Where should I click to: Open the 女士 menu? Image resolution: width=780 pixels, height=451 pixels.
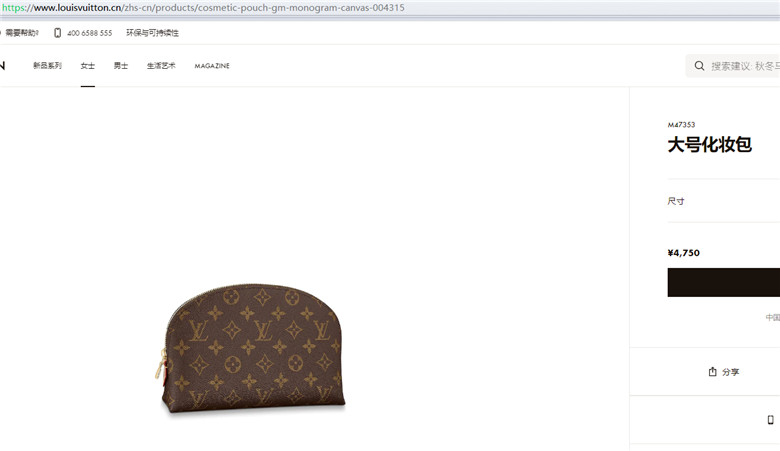tap(88, 66)
